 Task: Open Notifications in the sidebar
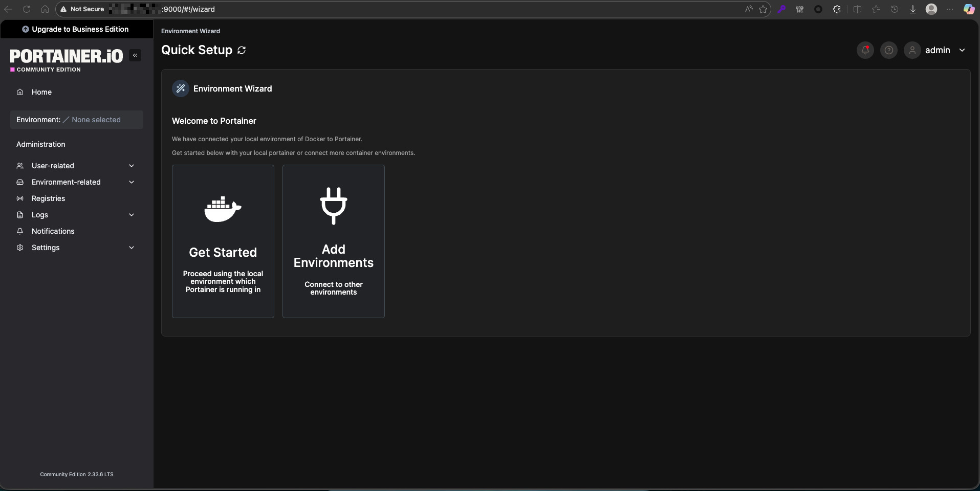click(x=53, y=231)
